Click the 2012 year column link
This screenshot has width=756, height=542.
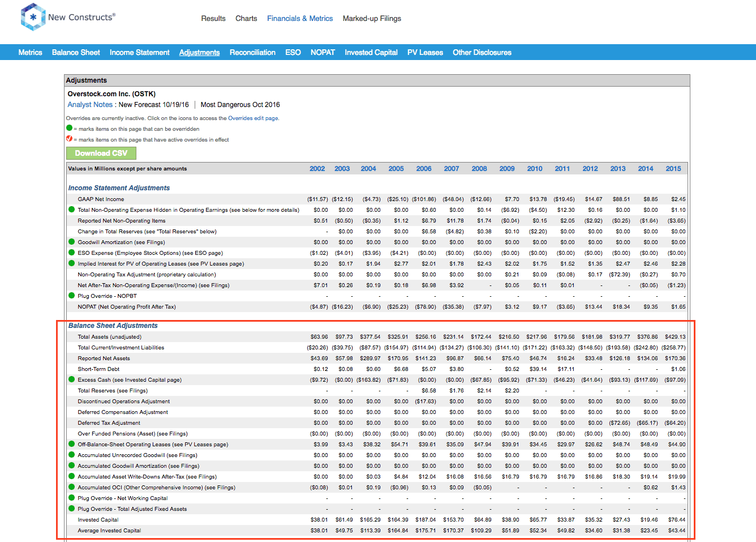pos(590,169)
